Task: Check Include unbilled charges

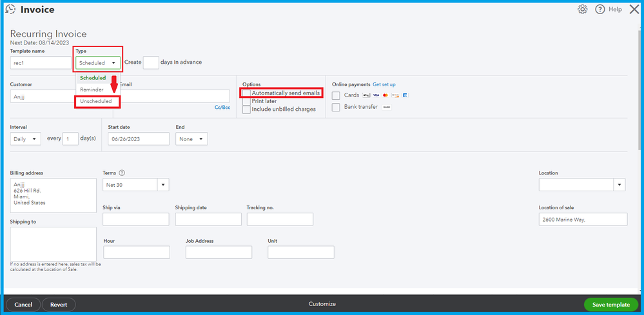Action: click(x=246, y=110)
